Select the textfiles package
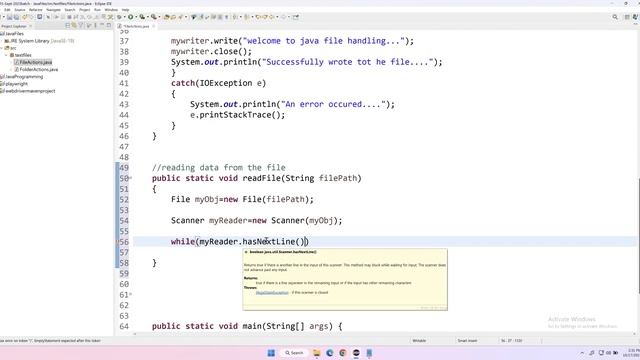The height and width of the screenshot is (360, 640). (x=20, y=55)
